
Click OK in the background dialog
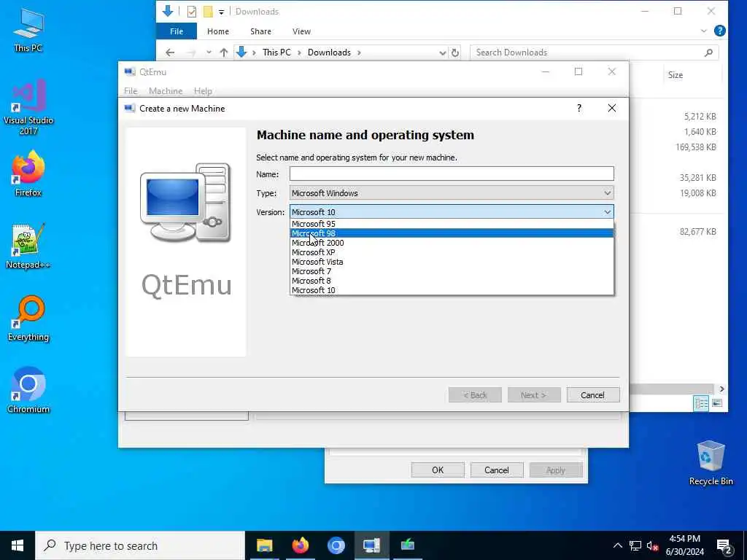point(438,470)
